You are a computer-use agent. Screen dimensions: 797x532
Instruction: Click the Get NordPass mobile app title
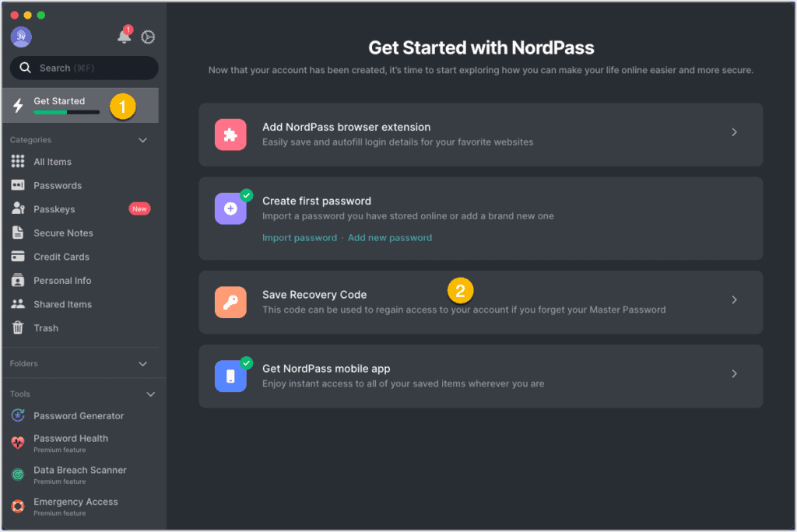click(x=326, y=369)
